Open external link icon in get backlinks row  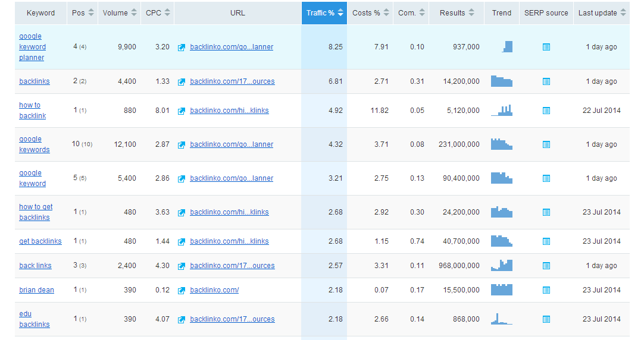coord(182,242)
